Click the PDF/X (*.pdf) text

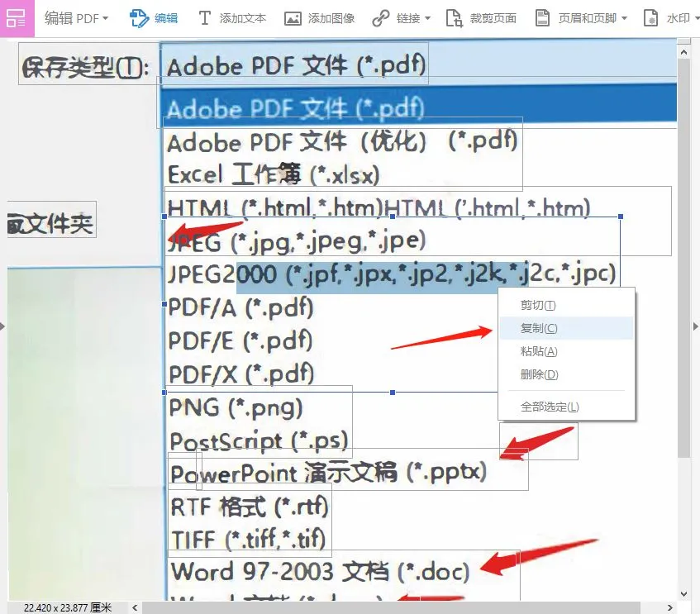tap(241, 374)
